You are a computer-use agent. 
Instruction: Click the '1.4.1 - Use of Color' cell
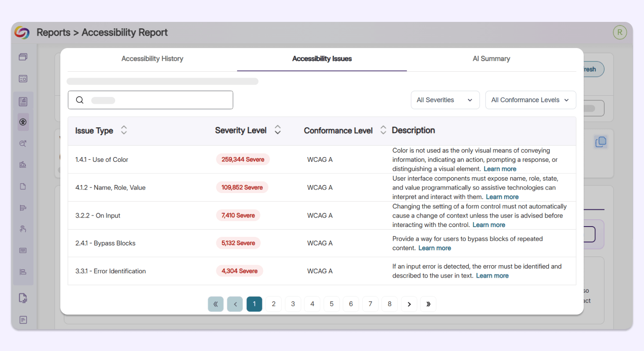tap(102, 160)
